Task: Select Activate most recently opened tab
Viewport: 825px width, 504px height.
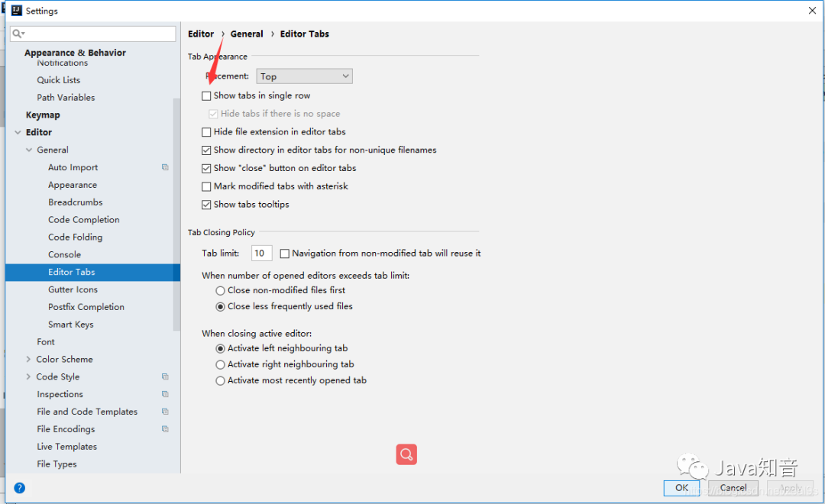Action: click(x=221, y=381)
